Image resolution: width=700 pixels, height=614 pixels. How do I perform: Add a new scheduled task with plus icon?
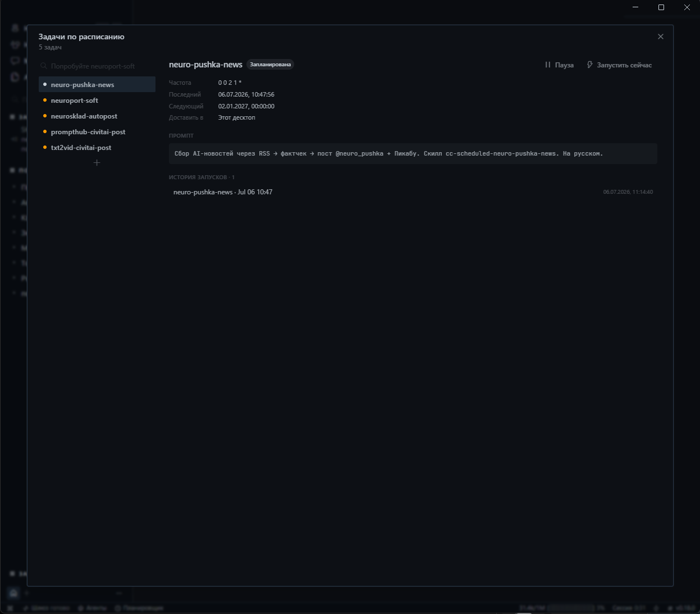point(97,162)
